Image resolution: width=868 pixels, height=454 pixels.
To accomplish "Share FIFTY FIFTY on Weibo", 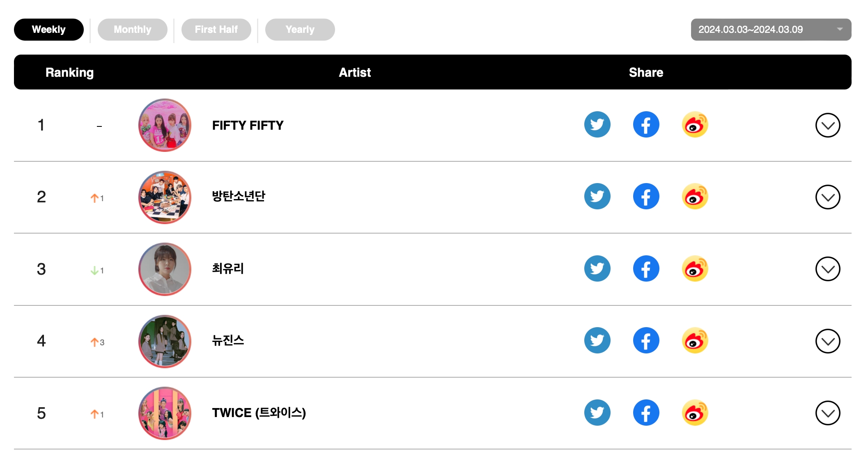I will pos(695,125).
